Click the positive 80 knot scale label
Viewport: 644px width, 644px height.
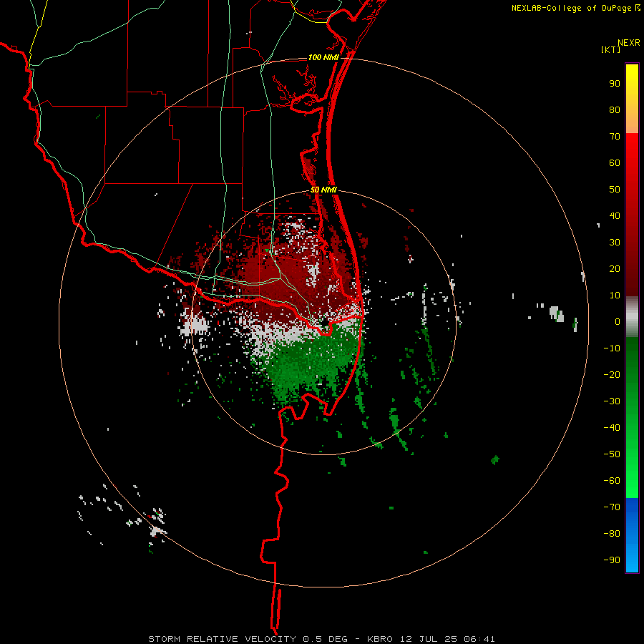point(615,110)
